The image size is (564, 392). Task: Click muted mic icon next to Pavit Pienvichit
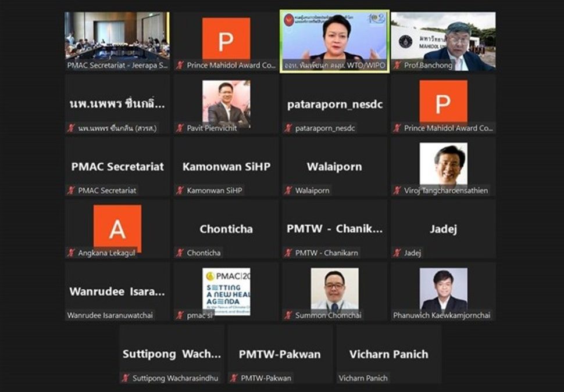180,128
